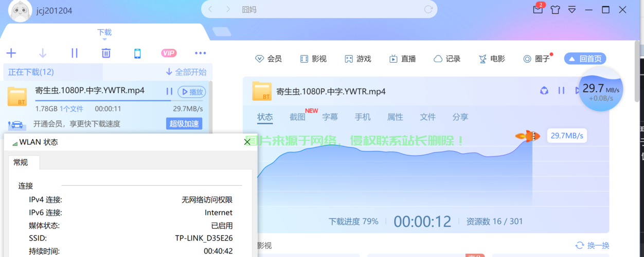Click 下载进度 79% text

pyautogui.click(x=353, y=222)
